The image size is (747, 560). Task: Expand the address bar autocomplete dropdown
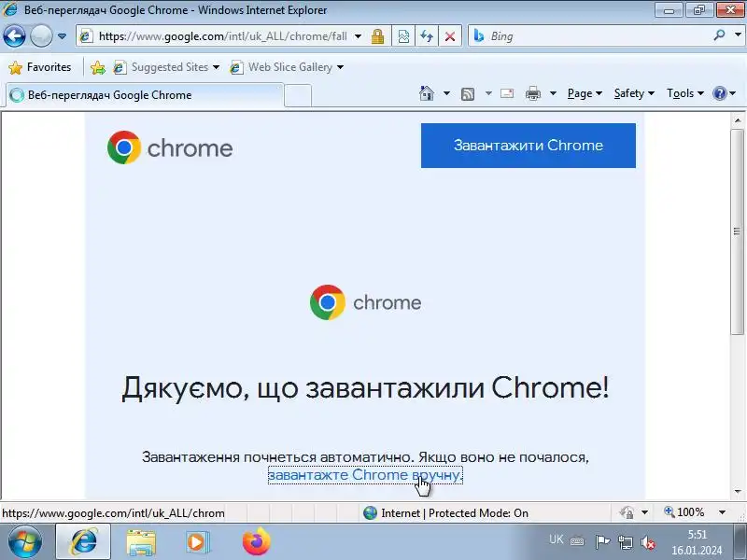[359, 36]
